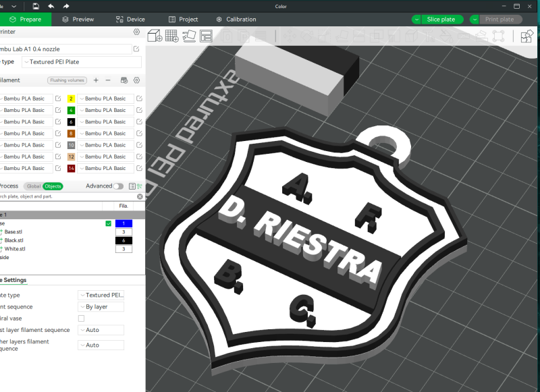Open other layers filament sequence Auto dropdown

pyautogui.click(x=101, y=345)
